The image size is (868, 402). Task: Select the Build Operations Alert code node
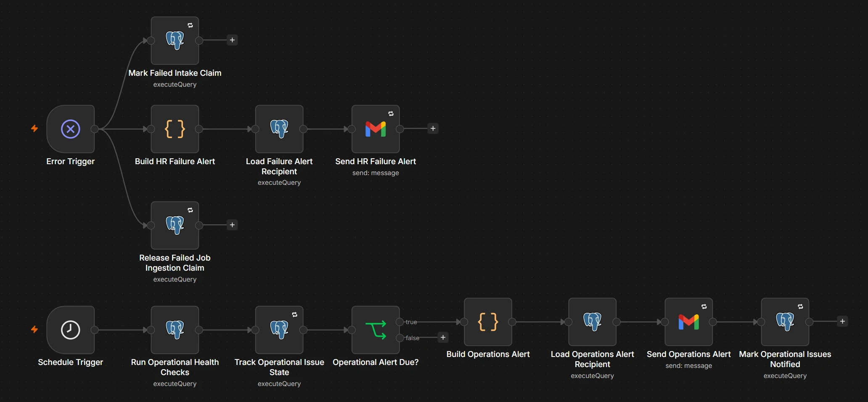(x=488, y=322)
